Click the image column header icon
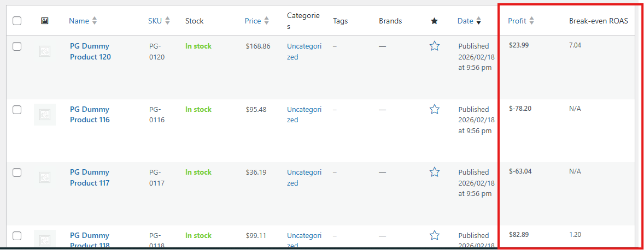Screen dimensions: 644x250 (x=45, y=21)
